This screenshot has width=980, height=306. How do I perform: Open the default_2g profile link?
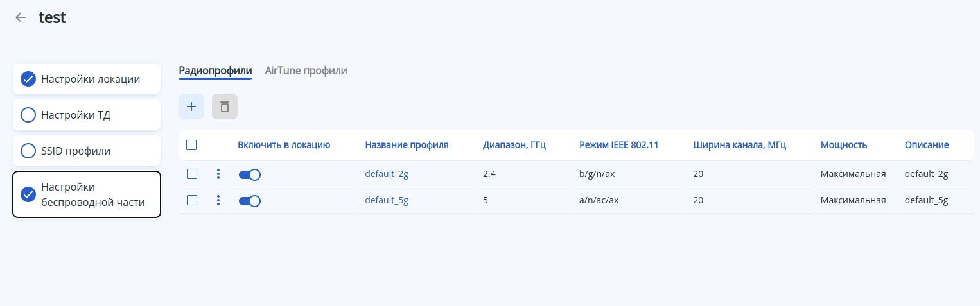[387, 174]
